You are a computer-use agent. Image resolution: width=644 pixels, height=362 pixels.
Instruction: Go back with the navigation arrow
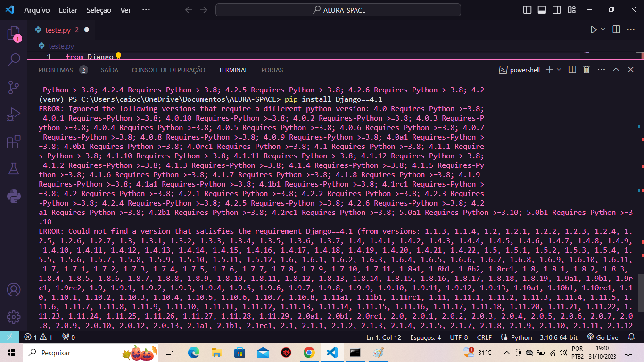[189, 10]
